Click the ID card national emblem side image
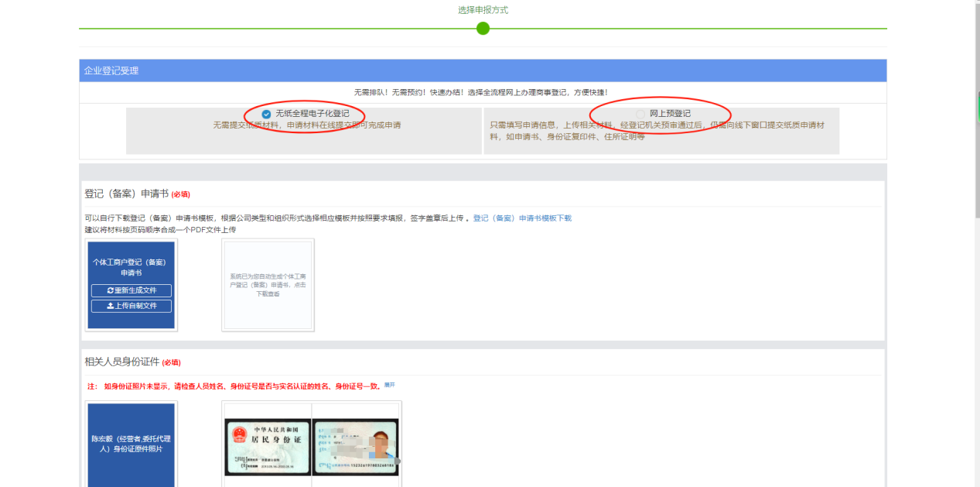Screen dimensions: 980x487 tap(268, 447)
